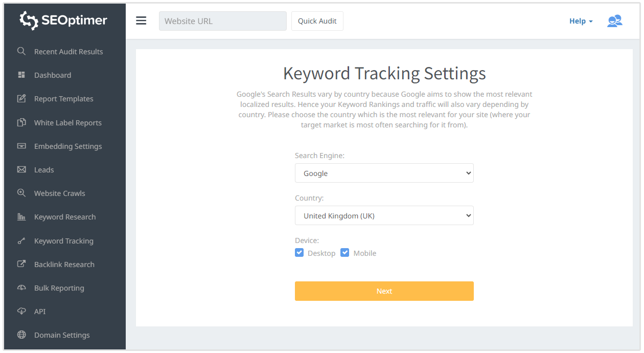Go to White Label Reports

(x=67, y=123)
